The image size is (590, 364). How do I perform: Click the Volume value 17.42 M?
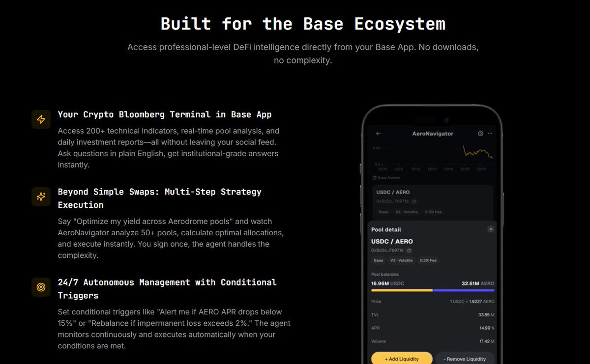pos(486,341)
